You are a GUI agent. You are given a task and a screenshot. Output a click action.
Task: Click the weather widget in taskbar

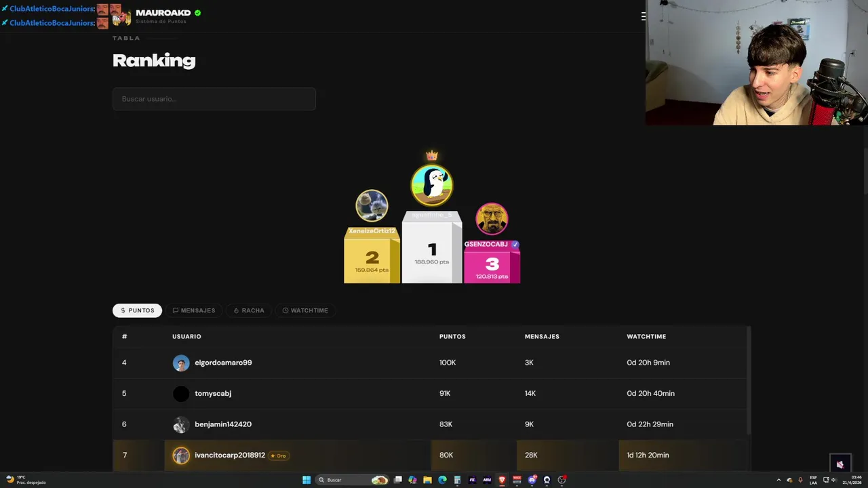click(x=26, y=480)
